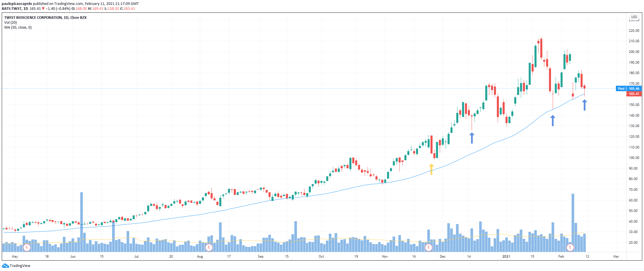Click the tallest volume bar in early June
Image resolution: width=644 pixels, height=271 pixels.
point(81,222)
